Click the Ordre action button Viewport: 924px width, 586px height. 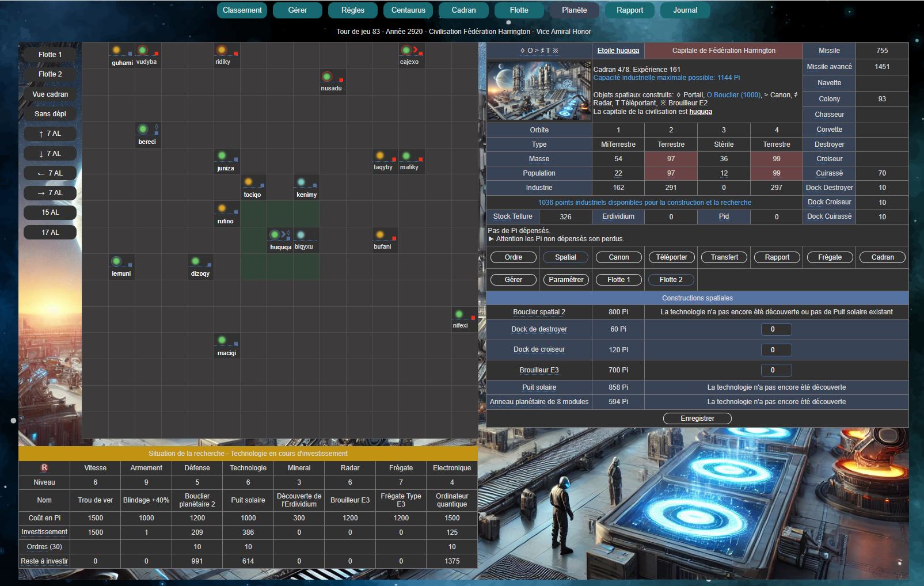coord(514,257)
